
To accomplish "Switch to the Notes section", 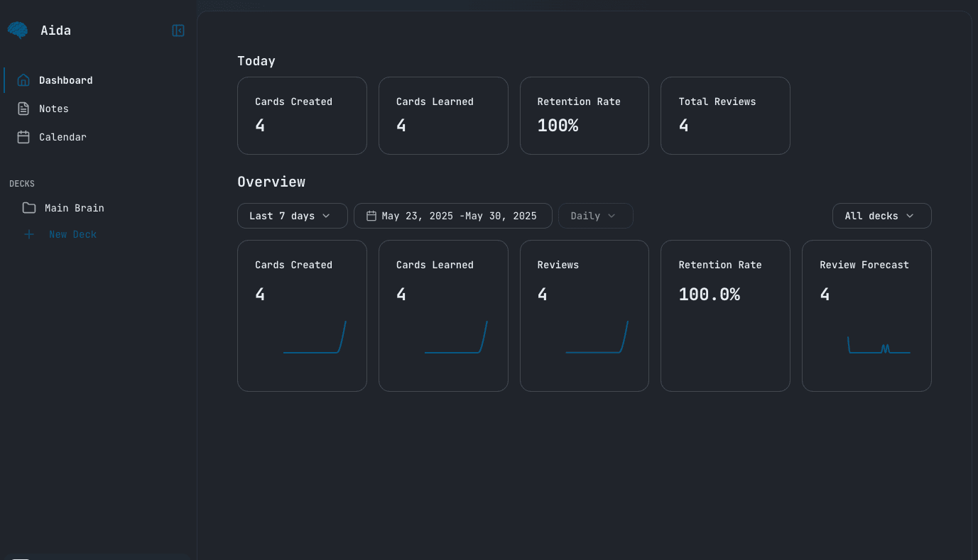I will [55, 108].
